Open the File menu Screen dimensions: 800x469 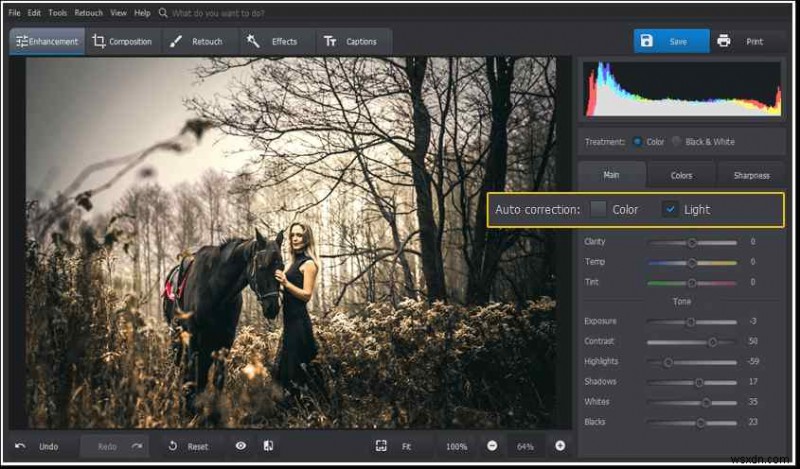pos(14,13)
